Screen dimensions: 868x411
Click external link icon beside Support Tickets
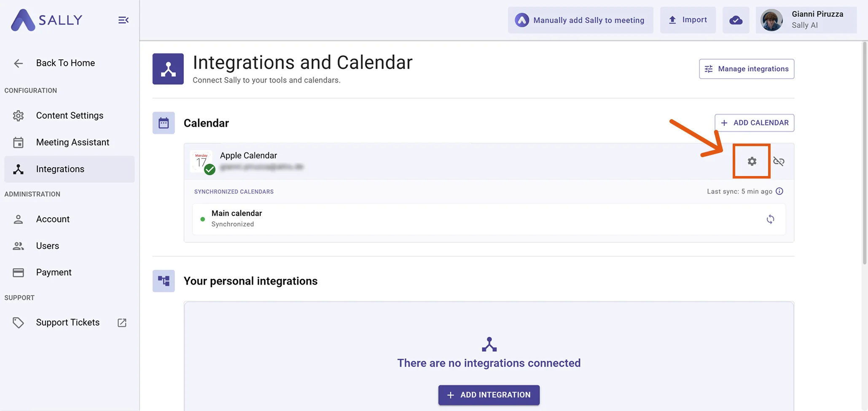[122, 323]
